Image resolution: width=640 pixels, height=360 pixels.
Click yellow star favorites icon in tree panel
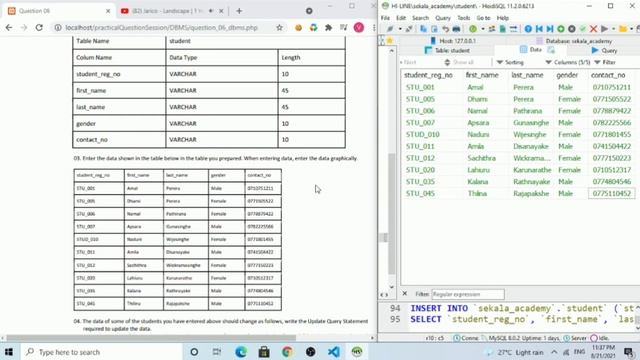pyautogui.click(x=390, y=41)
